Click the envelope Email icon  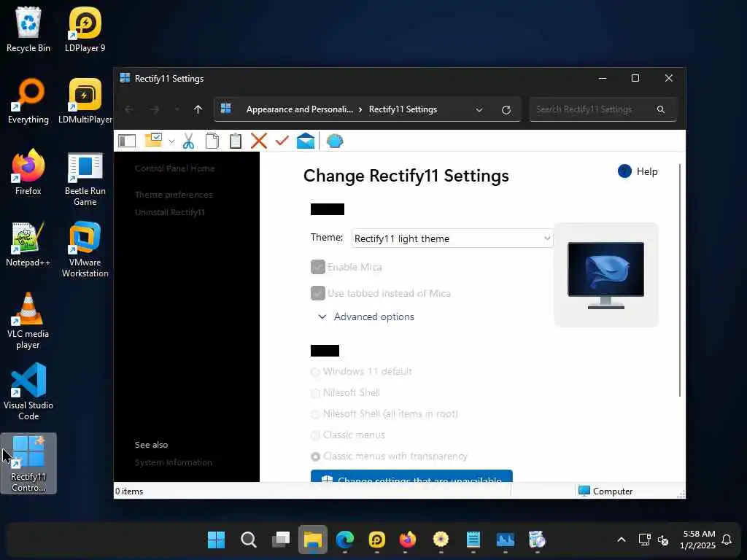point(306,141)
